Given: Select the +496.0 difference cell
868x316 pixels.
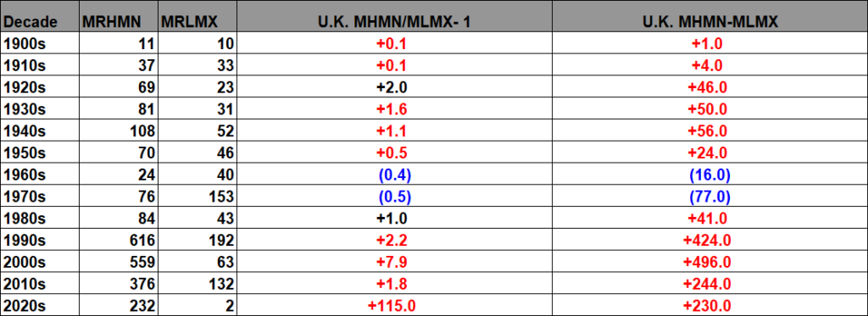Looking at the screenshot, I should tap(709, 263).
